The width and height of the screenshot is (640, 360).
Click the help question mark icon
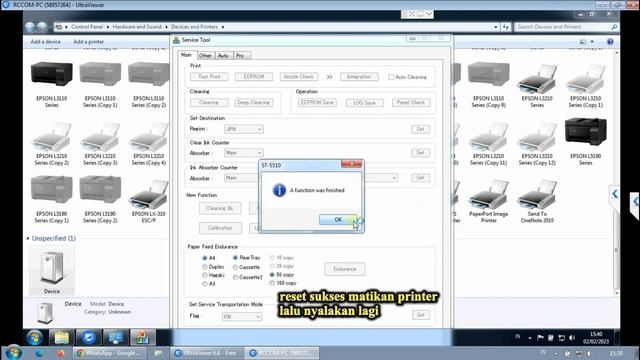point(610,42)
